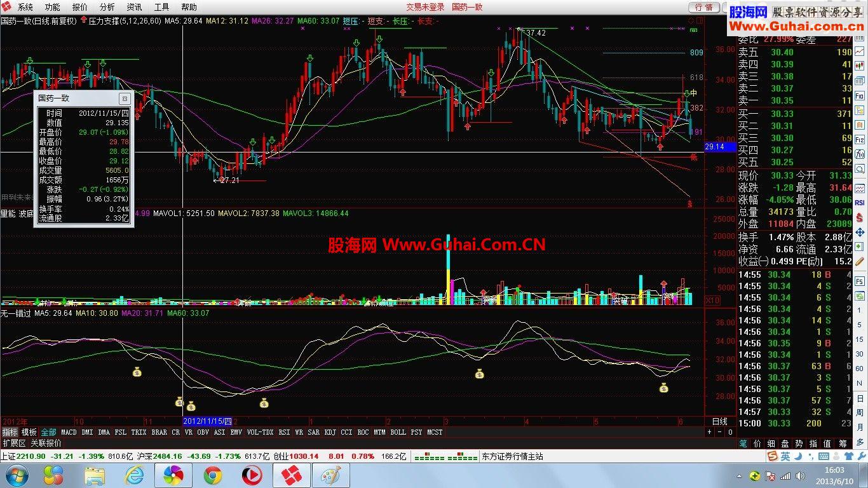Open the 帮助 menu
This screenshot has width=868, height=488.
[189, 7]
